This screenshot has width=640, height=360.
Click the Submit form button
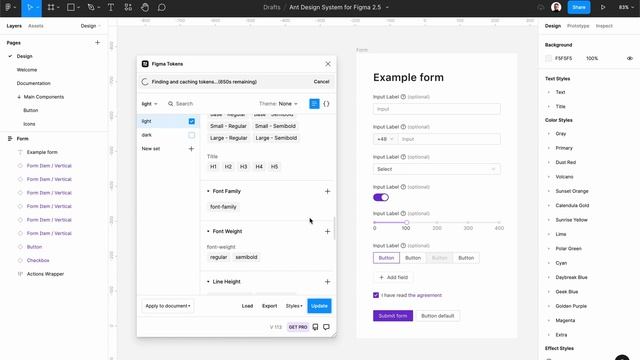coord(393,316)
